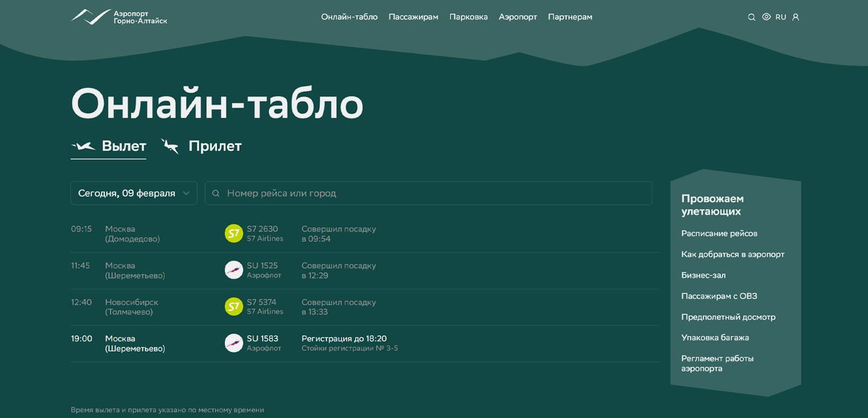868x418 pixels.
Task: Click the S7 logo for flight S7 2630
Action: point(233,234)
